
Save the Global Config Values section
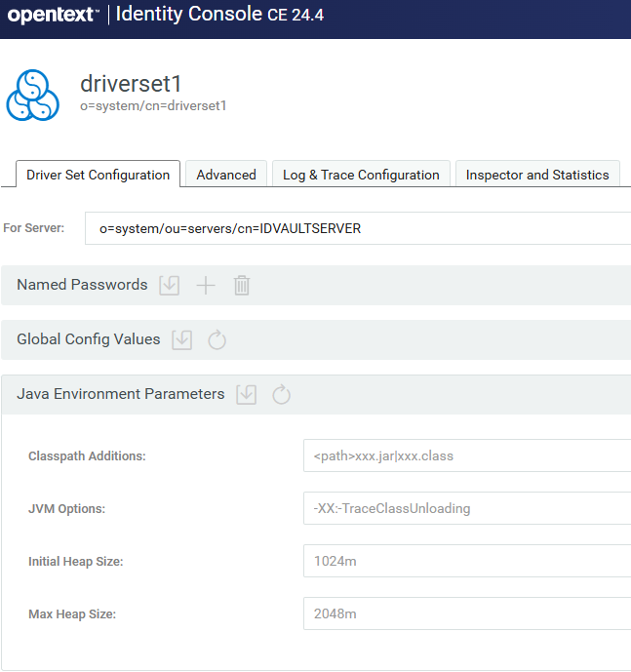pos(181,339)
